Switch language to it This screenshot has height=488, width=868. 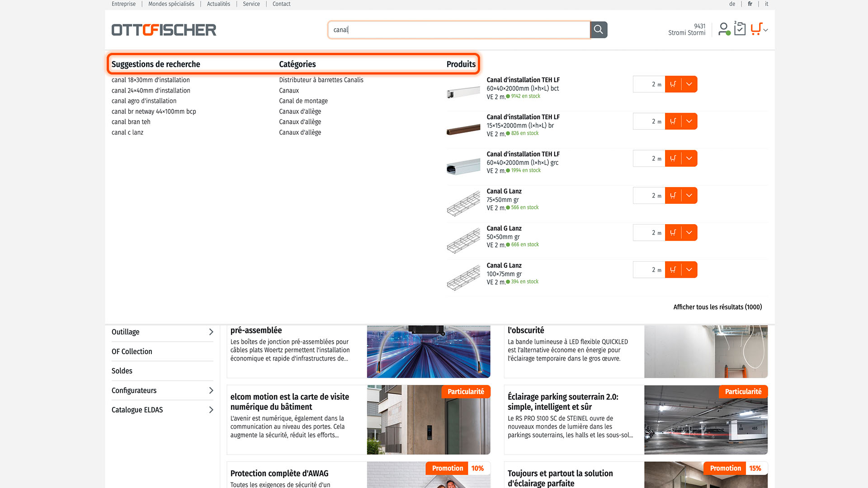pos(766,4)
